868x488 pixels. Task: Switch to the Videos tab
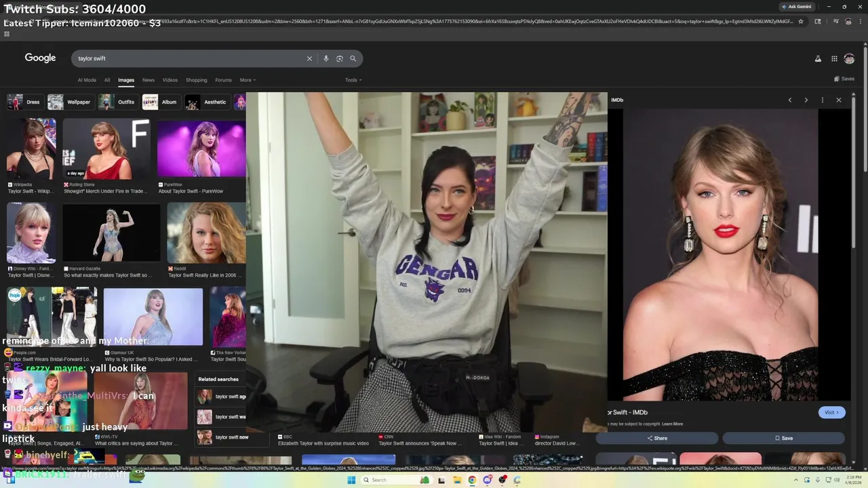(x=170, y=80)
